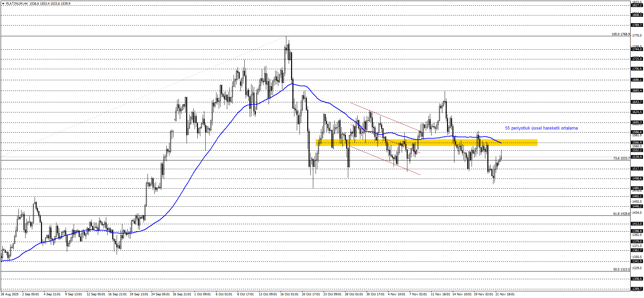
Task: Click the dropdown triangle beside PLATINUM,H4
Action: coord(3,4)
